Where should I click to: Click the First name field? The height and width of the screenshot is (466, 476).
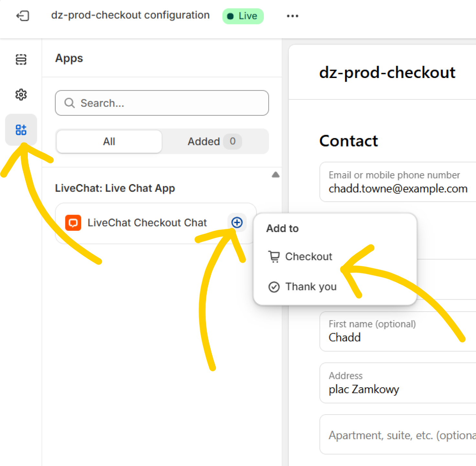tap(398, 331)
